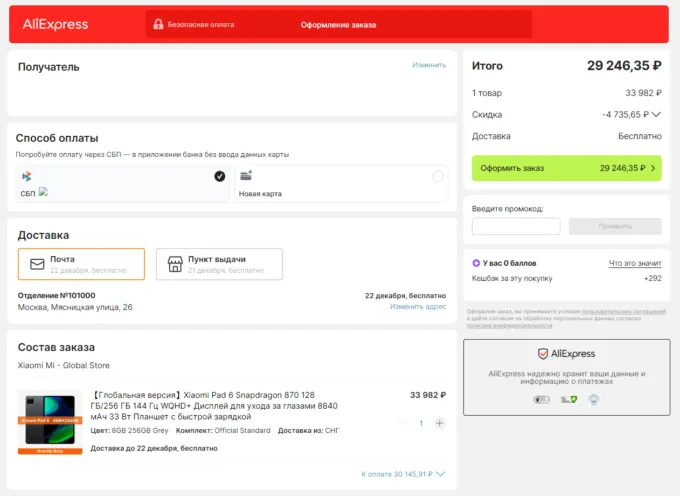
Task: Click the promo code input field
Action: click(x=516, y=226)
